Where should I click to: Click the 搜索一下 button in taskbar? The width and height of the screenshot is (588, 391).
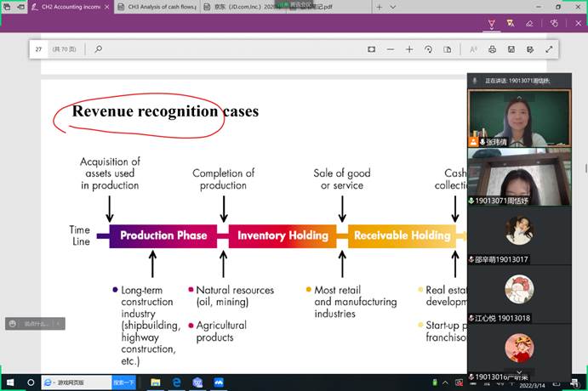tap(124, 383)
